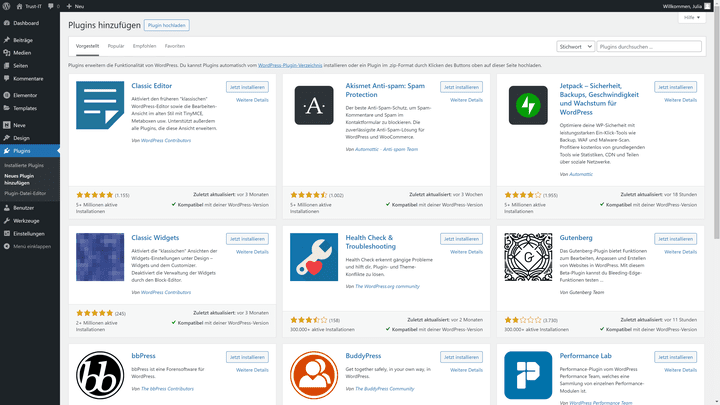Click the WordPress logo in admin bar

pyautogui.click(x=6, y=6)
